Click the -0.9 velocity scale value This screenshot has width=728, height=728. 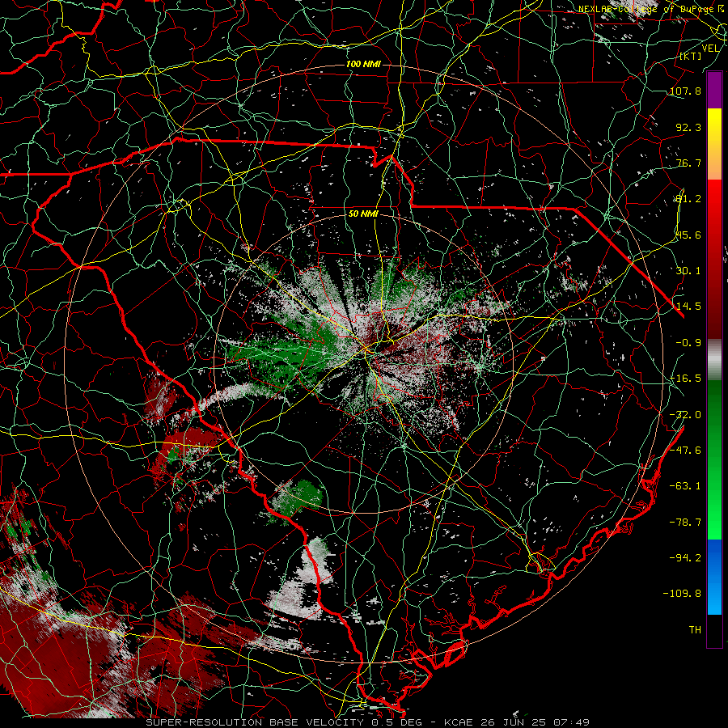tap(688, 343)
